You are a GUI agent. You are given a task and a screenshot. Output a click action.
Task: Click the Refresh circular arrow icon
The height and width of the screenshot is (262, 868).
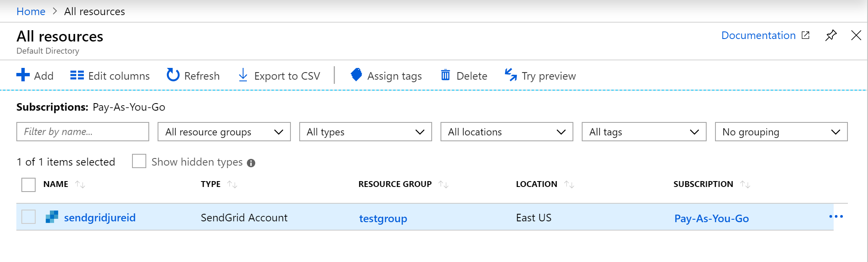pyautogui.click(x=173, y=75)
